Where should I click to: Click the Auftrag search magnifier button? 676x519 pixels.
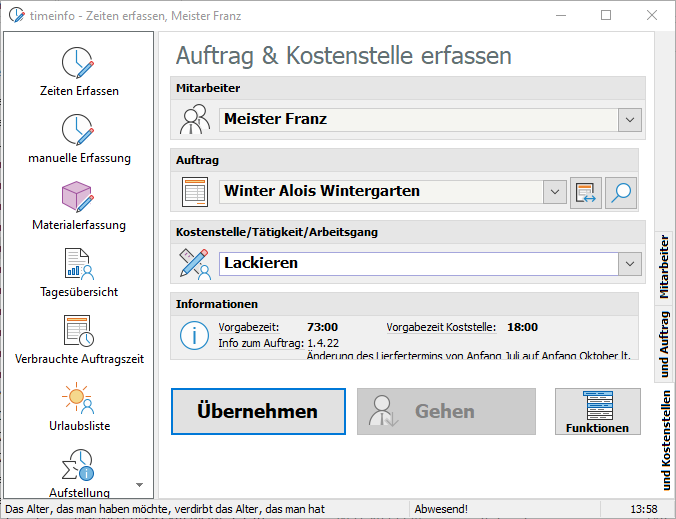click(x=621, y=192)
